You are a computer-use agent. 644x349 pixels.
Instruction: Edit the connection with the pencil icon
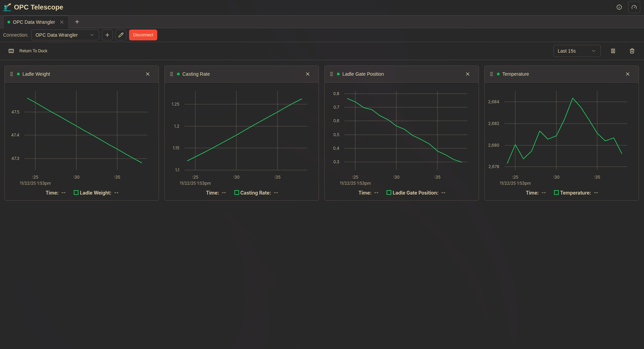point(121,35)
